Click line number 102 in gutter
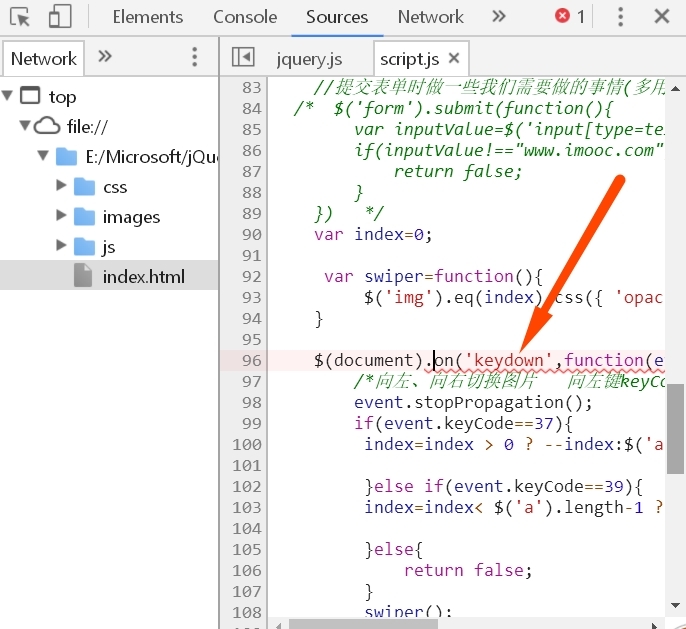The image size is (686, 629). pos(247,486)
